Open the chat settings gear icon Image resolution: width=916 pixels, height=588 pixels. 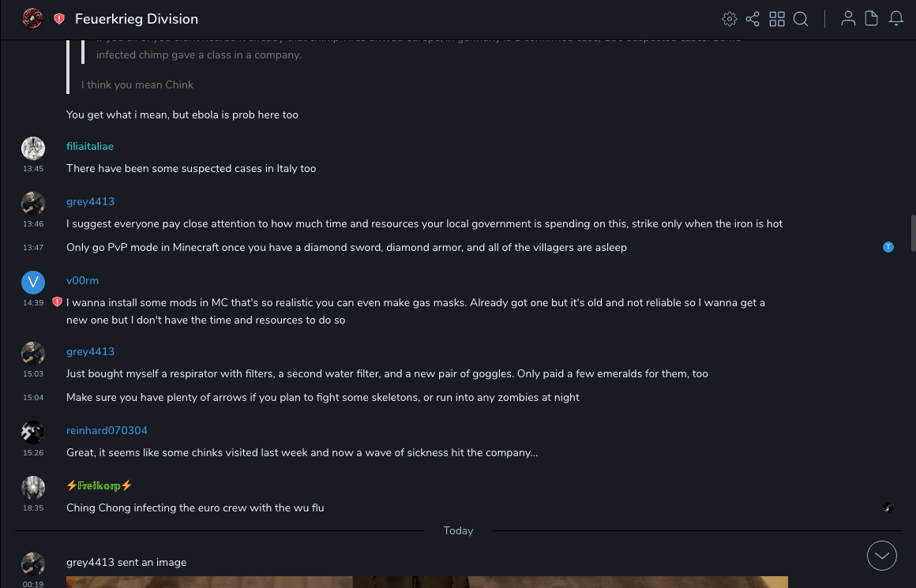coord(730,19)
